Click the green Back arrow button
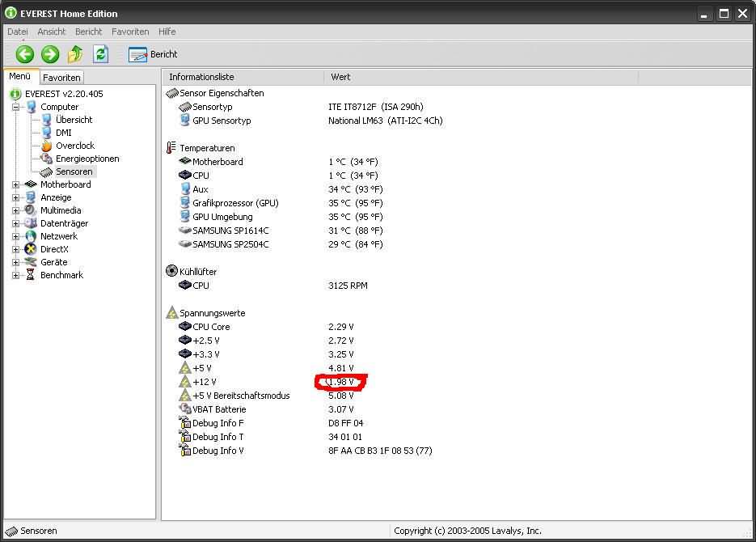756x542 pixels. pos(25,54)
